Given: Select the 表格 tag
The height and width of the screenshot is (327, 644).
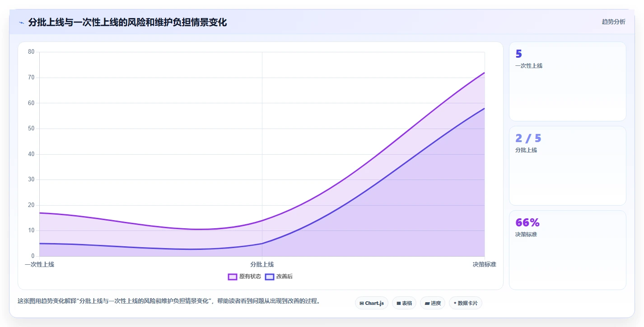Looking at the screenshot, I should (x=404, y=303).
